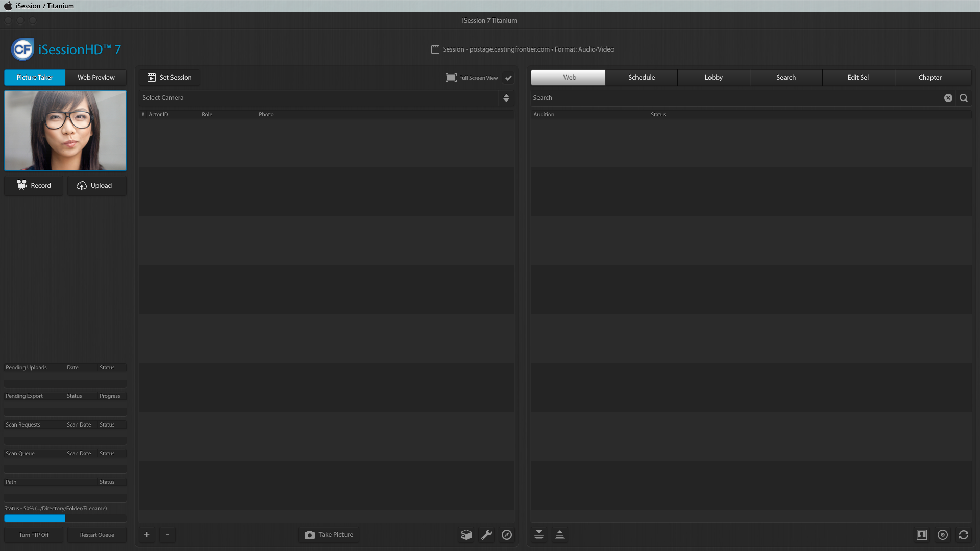
Task: Open the Select Camera dropdown
Action: [319, 98]
